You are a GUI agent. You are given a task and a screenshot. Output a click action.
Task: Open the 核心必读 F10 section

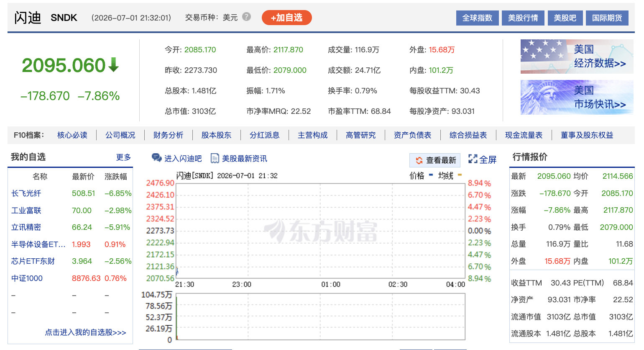72,135
